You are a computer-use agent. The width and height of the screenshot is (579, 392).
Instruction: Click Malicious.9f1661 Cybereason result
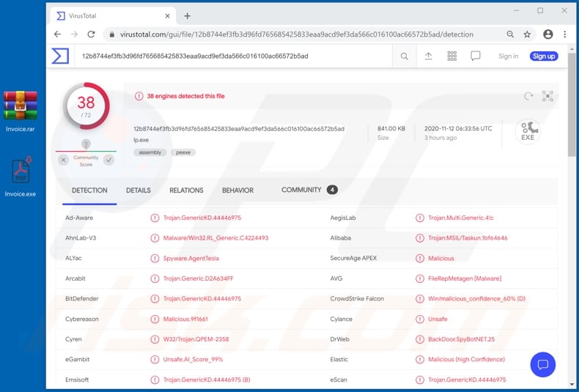tap(185, 319)
